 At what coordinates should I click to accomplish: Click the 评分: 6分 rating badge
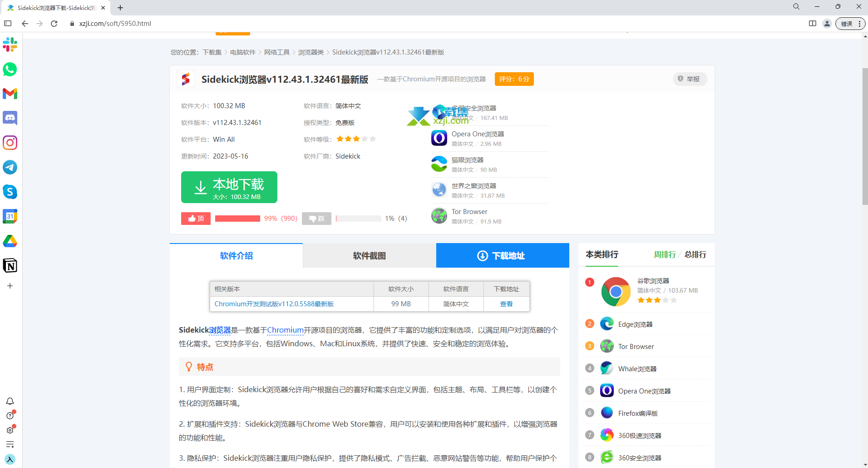(x=514, y=79)
